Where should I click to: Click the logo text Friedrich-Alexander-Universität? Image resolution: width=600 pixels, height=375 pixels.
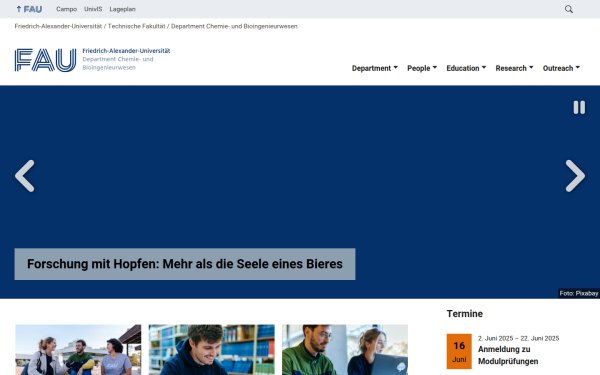[x=126, y=51]
